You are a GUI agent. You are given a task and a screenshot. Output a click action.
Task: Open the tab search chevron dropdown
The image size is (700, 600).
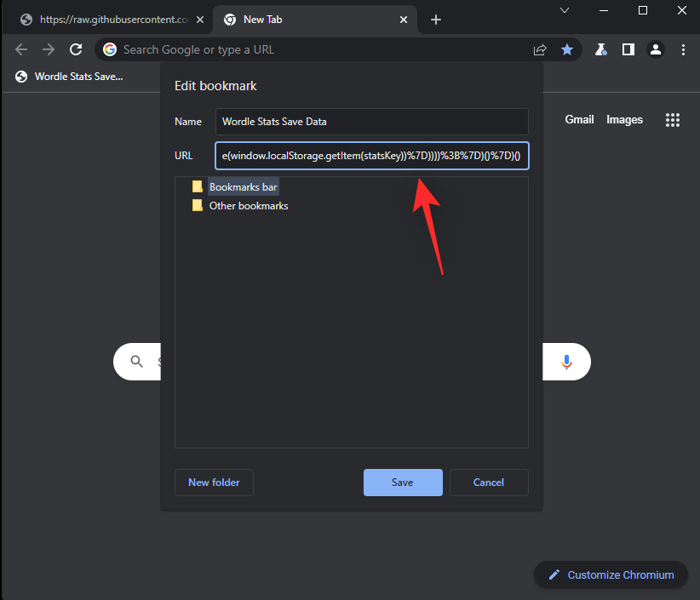(x=565, y=10)
